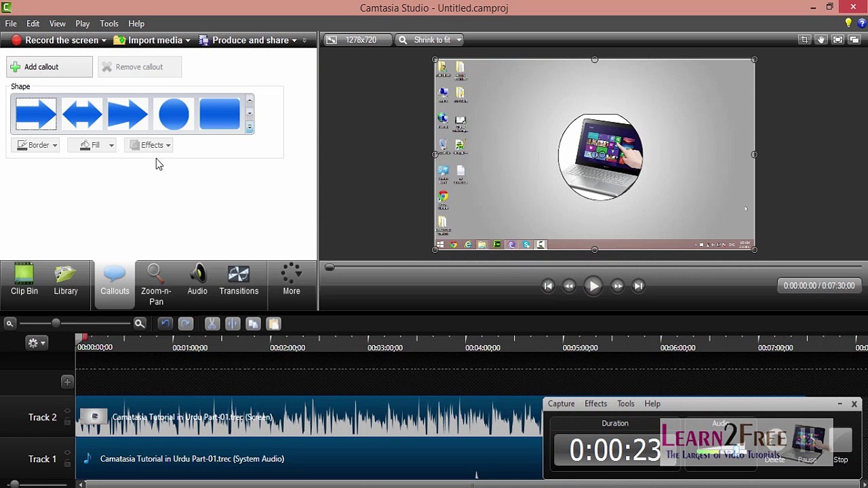Select the blue circle callout shape
This screenshot has height=488, width=868.
coord(174,114)
